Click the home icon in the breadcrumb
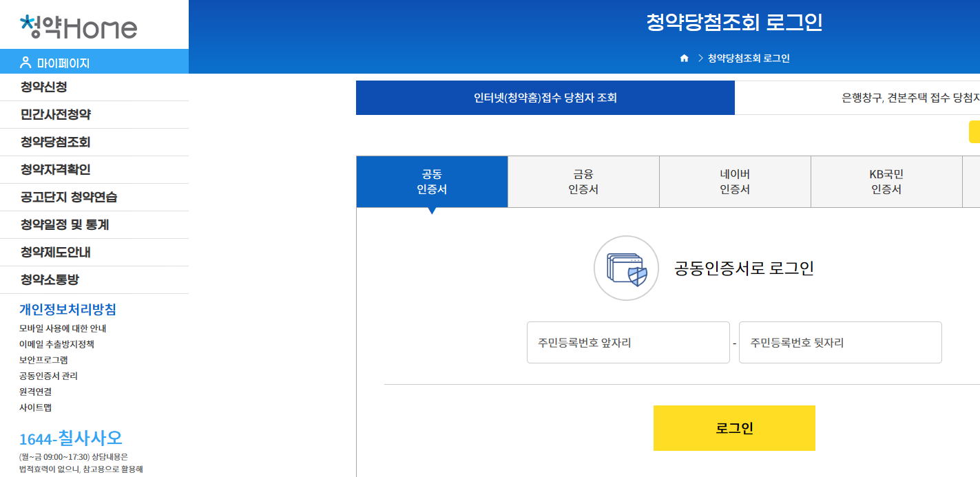Viewport: 980px width, 477px height. (684, 58)
